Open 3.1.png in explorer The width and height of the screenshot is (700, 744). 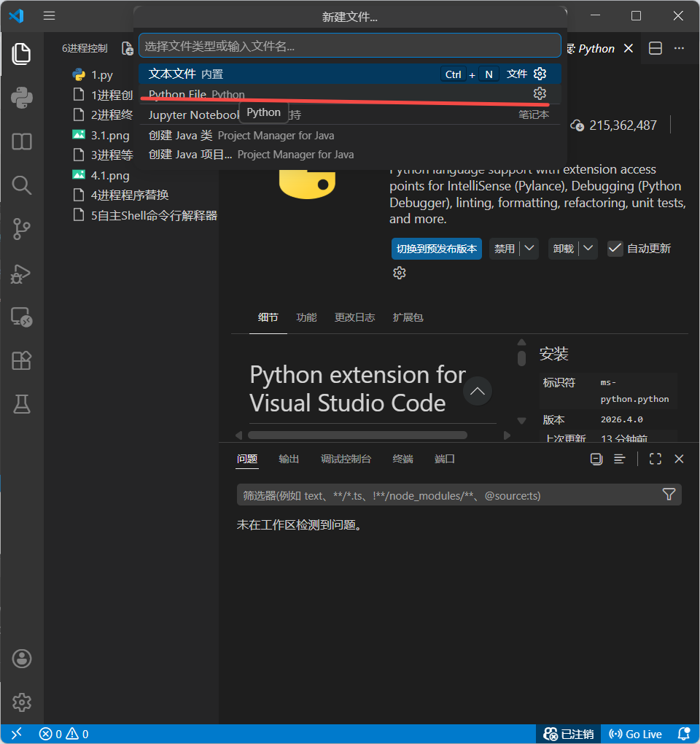[109, 135]
